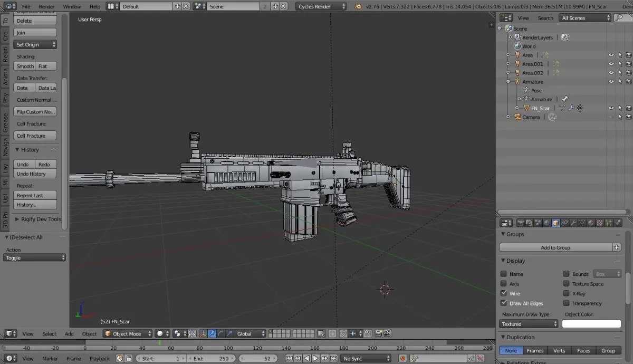Open the Scene properties tab icon

tap(538, 223)
